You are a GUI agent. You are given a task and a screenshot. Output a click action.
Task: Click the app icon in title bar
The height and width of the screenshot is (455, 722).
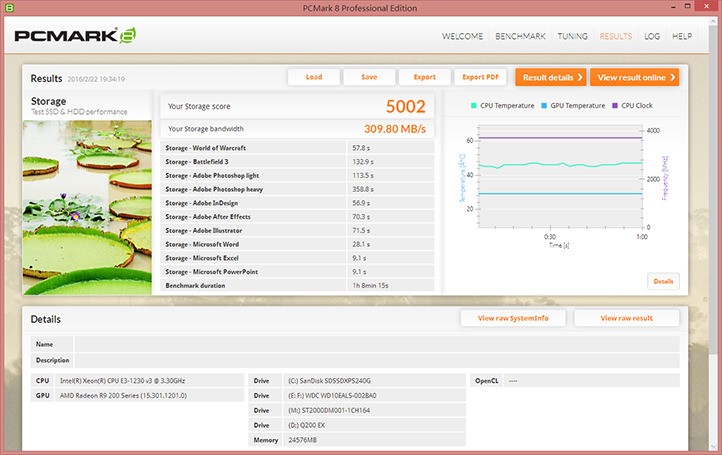click(9, 8)
